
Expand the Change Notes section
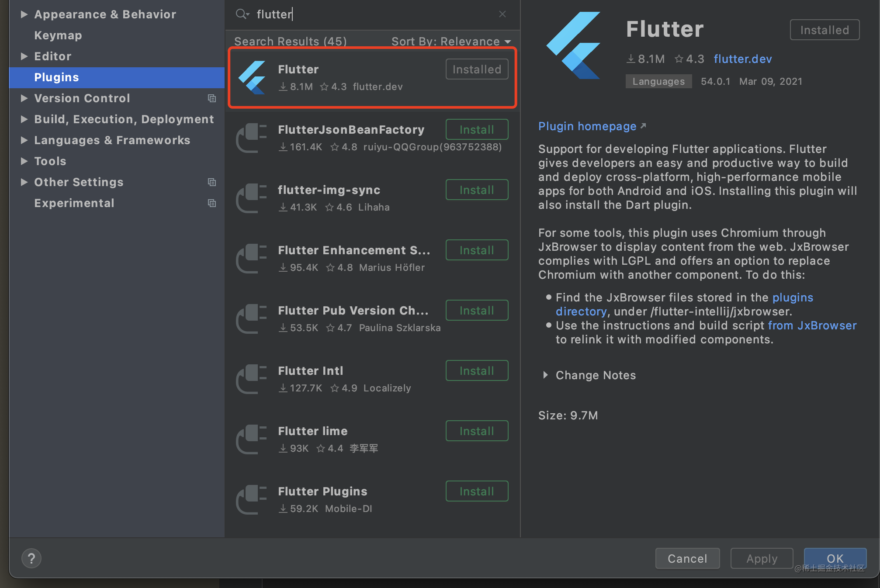pyautogui.click(x=545, y=375)
